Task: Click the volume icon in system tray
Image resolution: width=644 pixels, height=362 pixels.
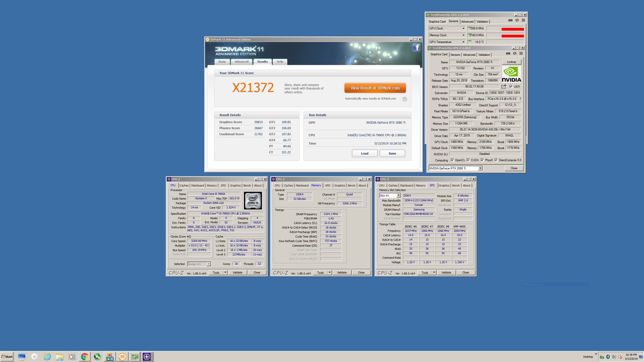Action: (x=620, y=357)
